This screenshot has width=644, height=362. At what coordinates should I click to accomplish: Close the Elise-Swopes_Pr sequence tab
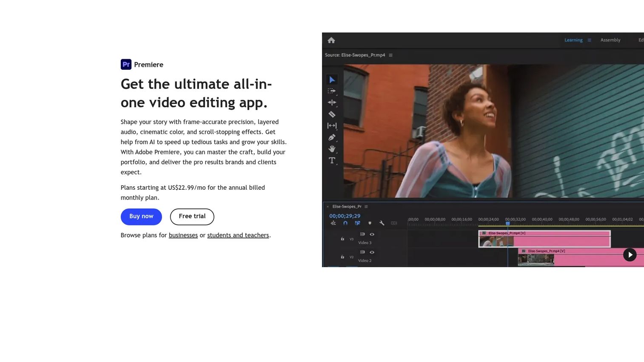point(328,207)
